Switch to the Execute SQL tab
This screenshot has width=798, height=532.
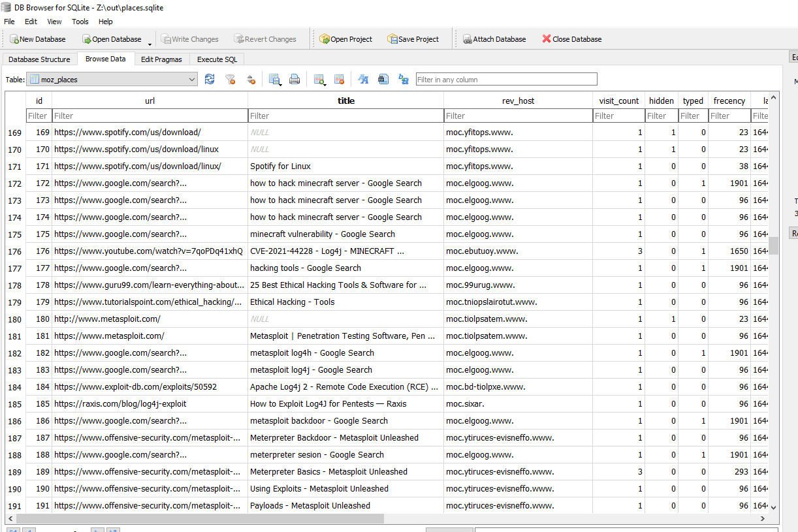217,59
